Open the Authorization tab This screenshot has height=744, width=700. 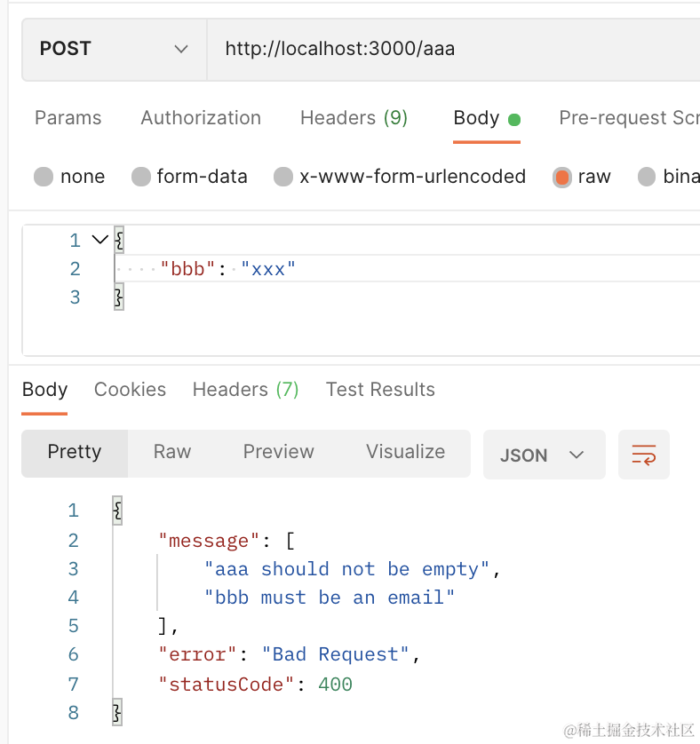click(201, 118)
